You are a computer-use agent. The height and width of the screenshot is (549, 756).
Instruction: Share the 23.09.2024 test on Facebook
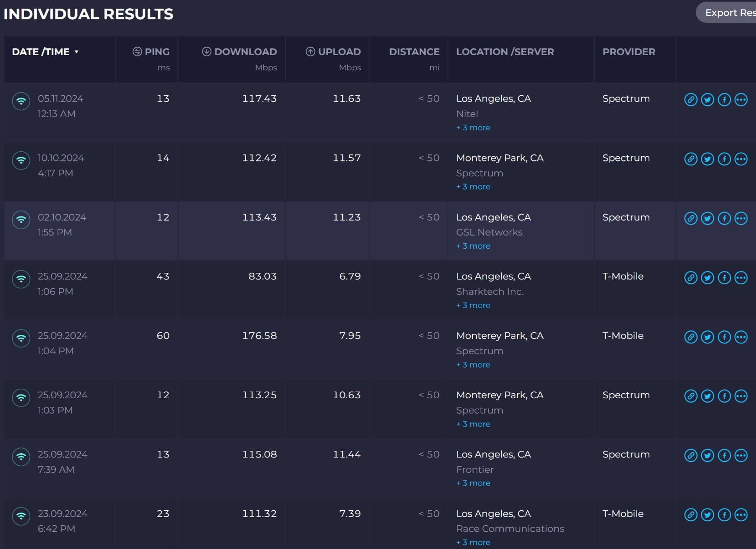[x=725, y=514]
